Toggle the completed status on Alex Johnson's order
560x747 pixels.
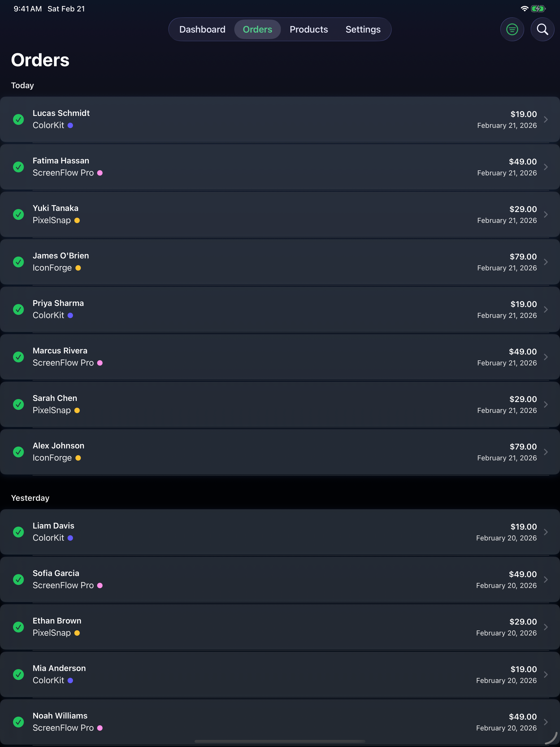click(x=18, y=452)
